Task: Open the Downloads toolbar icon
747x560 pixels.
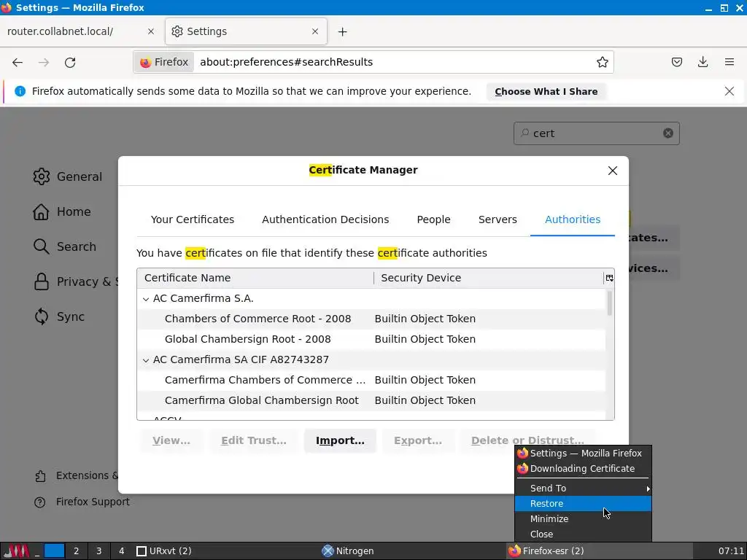Action: click(703, 62)
